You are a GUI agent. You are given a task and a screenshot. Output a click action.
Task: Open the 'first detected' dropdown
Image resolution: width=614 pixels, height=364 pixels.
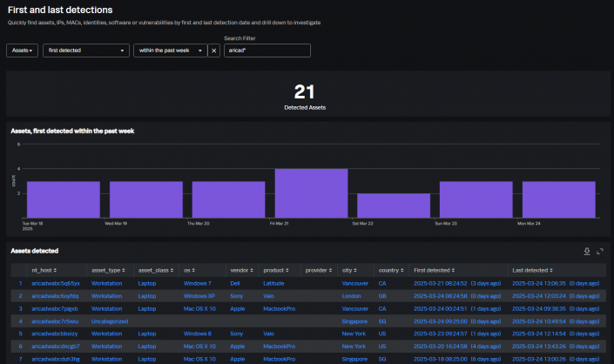(85, 51)
